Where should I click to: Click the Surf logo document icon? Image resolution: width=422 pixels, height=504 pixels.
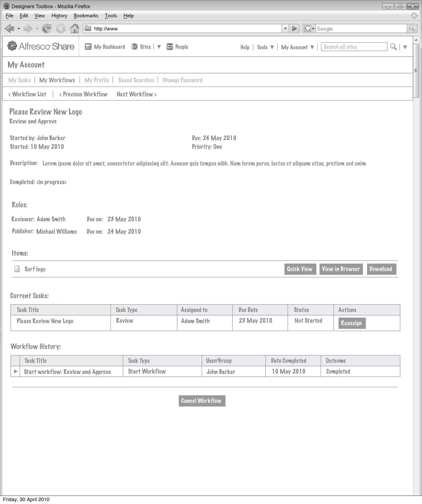[x=17, y=269]
